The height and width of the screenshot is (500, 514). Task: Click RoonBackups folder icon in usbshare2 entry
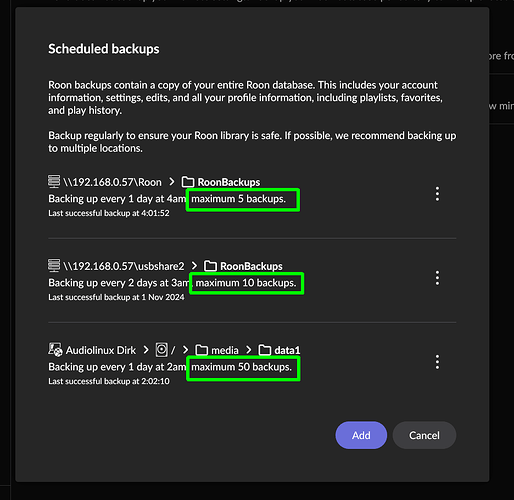click(x=210, y=266)
